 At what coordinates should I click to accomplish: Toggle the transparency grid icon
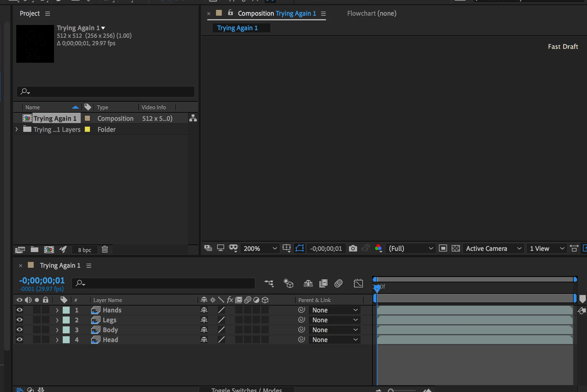[x=456, y=249]
